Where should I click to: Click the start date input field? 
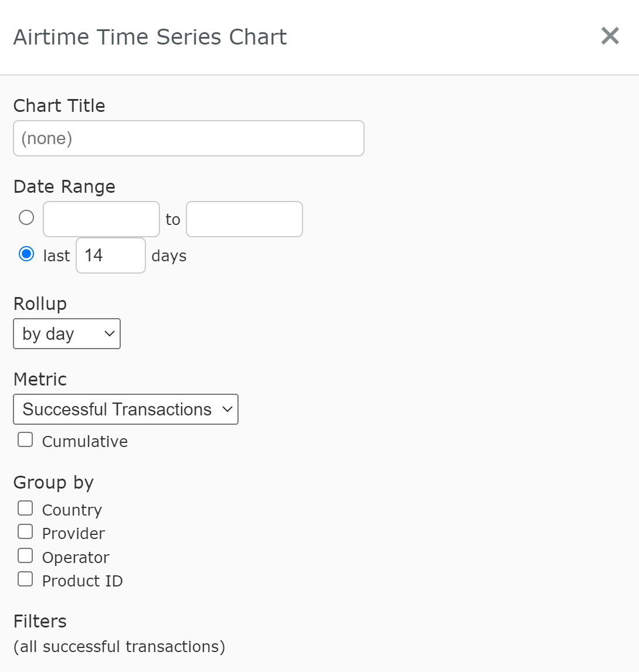click(x=101, y=219)
